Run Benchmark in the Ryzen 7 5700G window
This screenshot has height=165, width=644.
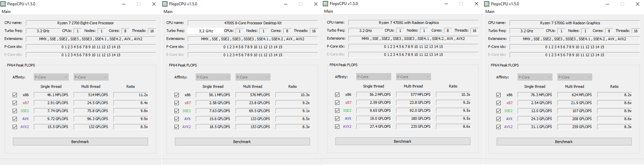click(564, 142)
